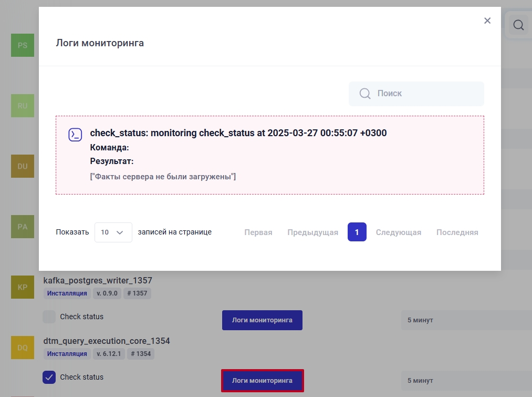Click the magnifier icon in the top-right corner
The height and width of the screenshot is (397, 532).
pyautogui.click(x=519, y=25)
